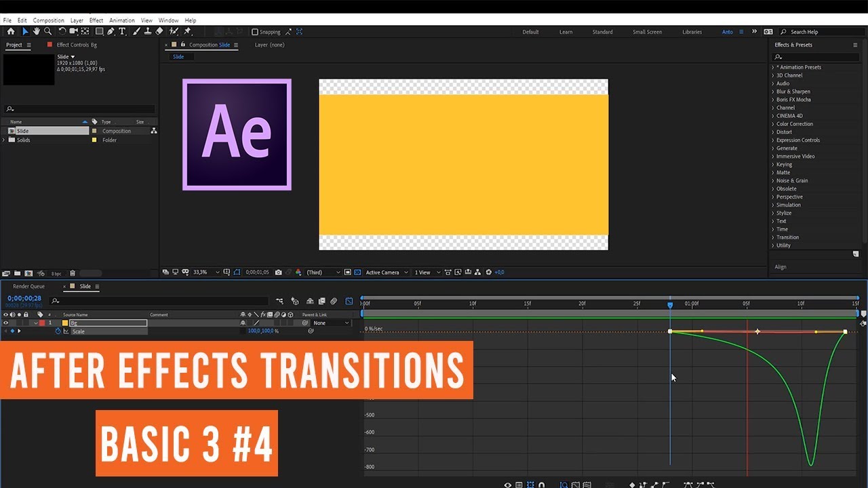Select the Clone Stamp tool
This screenshot has height=488, width=868.
click(x=148, y=31)
